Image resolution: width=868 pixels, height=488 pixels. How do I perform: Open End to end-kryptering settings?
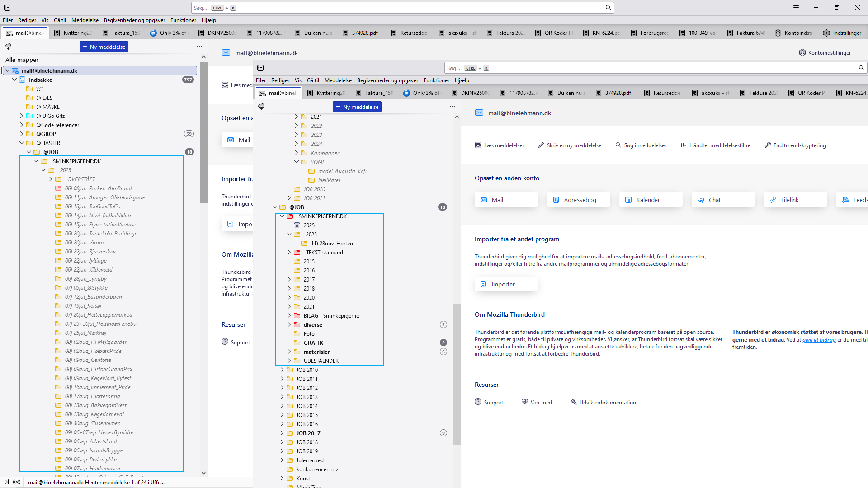[795, 145]
